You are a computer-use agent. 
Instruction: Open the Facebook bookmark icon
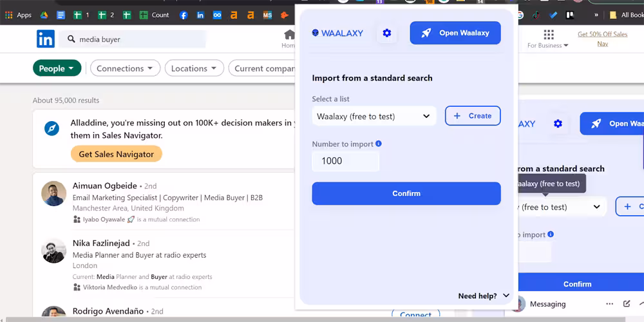point(184,15)
